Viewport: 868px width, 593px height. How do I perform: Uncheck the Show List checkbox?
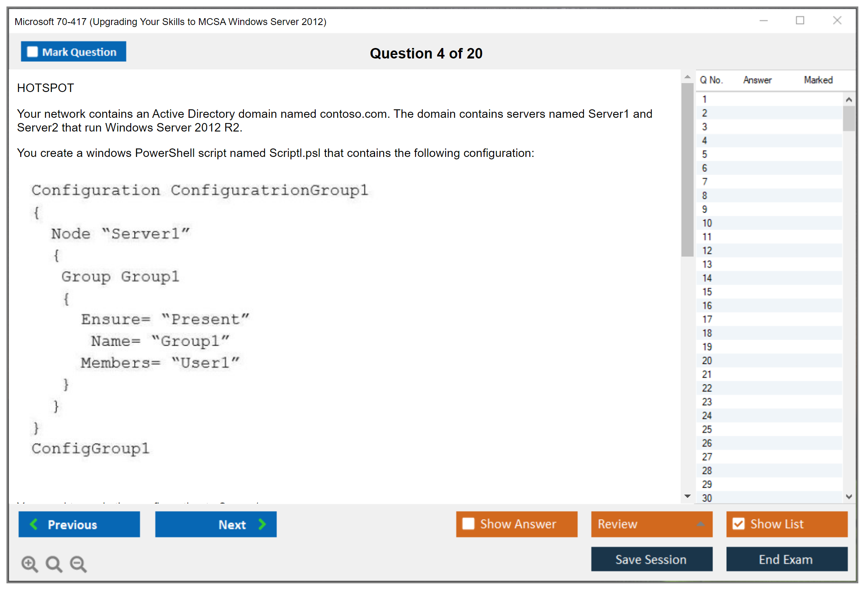pos(738,524)
